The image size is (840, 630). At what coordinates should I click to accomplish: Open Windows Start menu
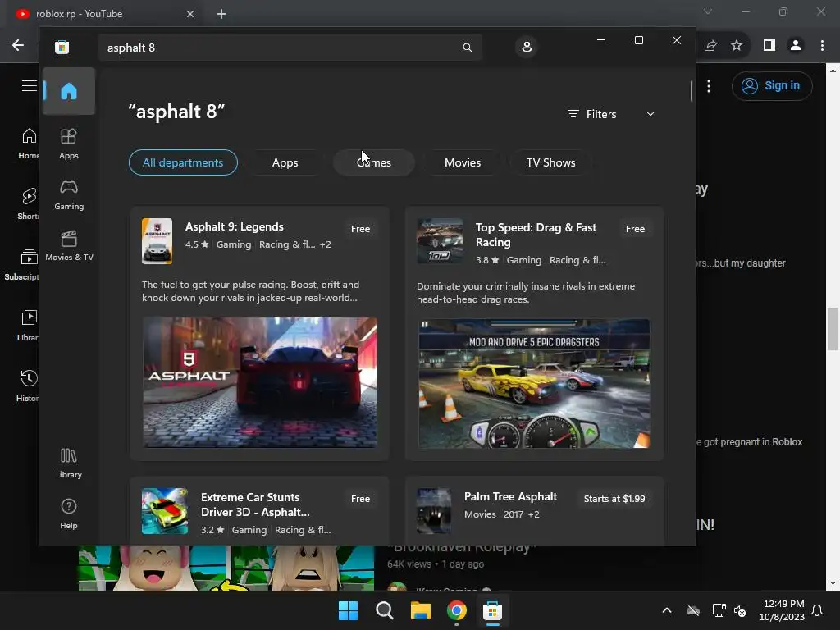(348, 610)
